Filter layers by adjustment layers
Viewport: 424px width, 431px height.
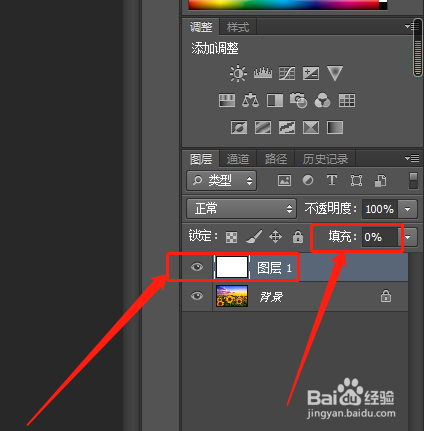[308, 180]
